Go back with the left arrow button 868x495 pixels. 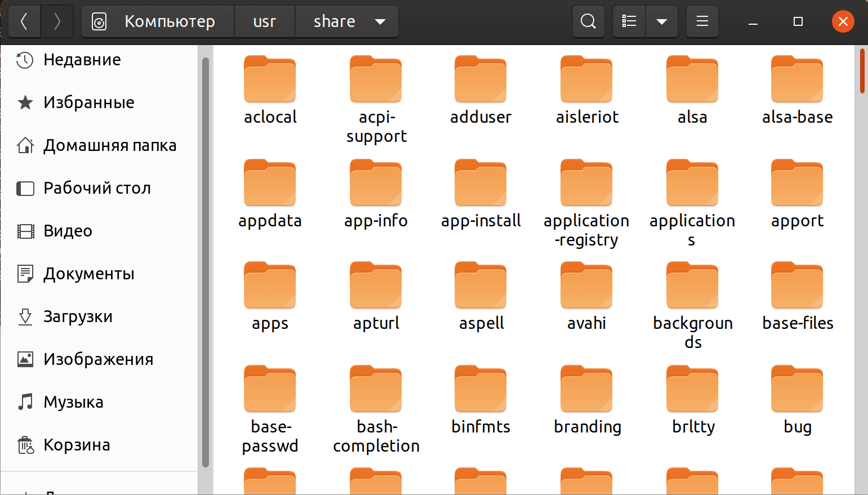click(x=24, y=21)
